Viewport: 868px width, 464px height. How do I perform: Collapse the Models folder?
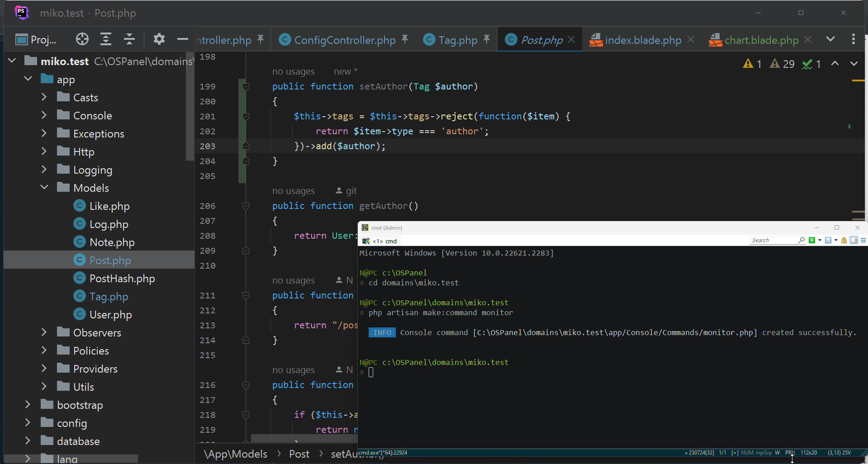(x=44, y=188)
